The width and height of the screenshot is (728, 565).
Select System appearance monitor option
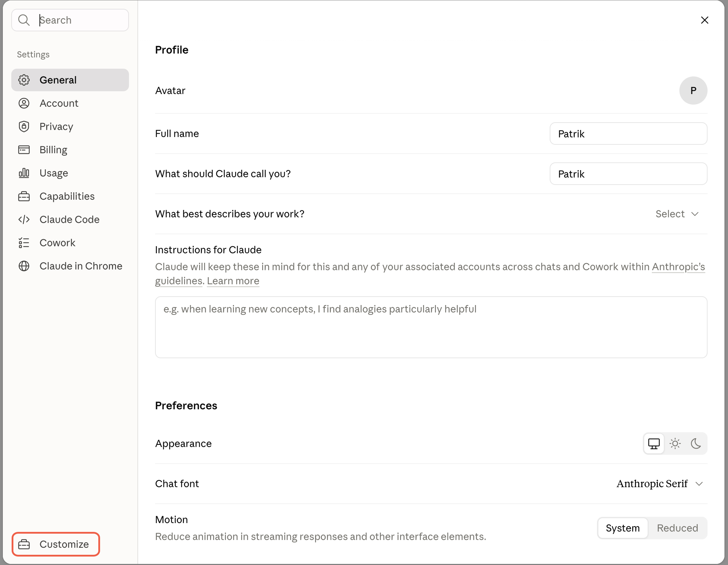pos(654,443)
